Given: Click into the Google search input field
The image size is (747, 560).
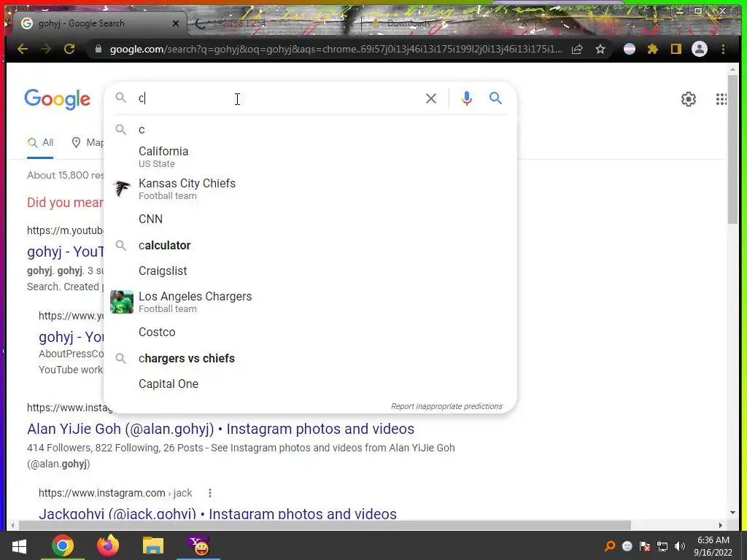Looking at the screenshot, I should click(279, 98).
